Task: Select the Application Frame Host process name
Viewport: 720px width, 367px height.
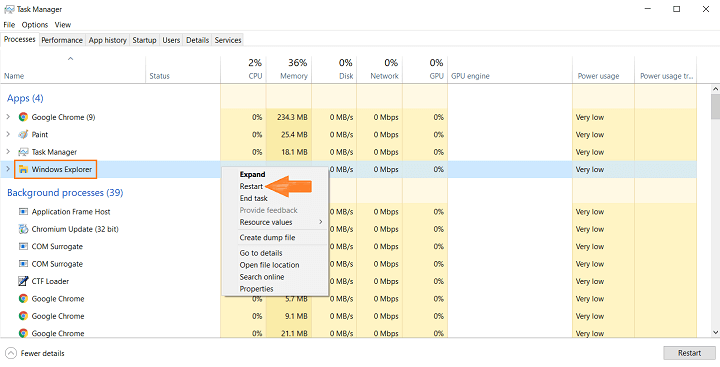Action: tap(71, 212)
